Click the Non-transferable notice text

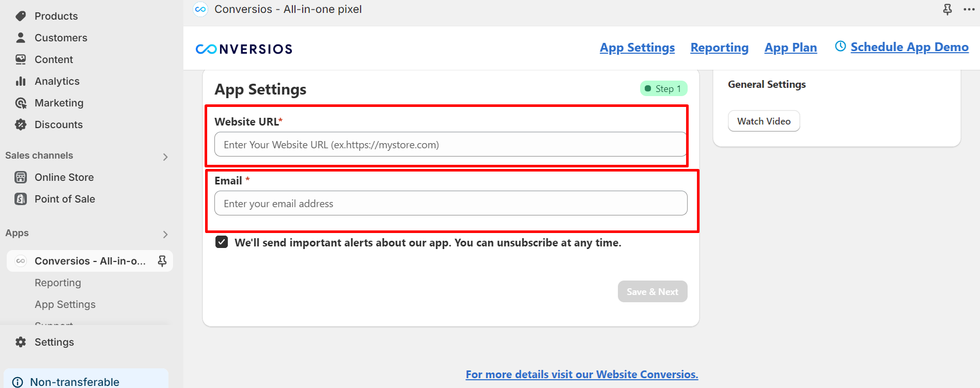(75, 382)
